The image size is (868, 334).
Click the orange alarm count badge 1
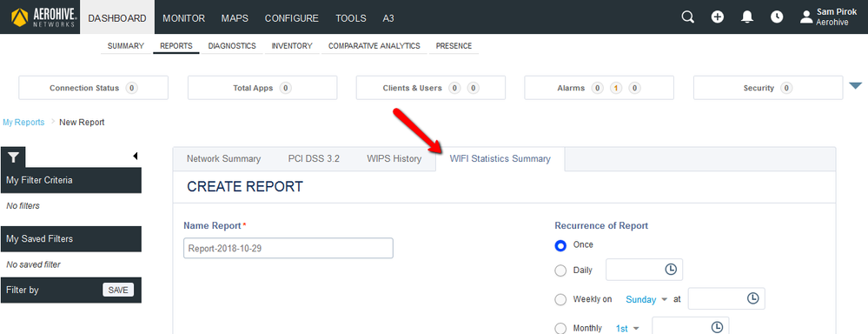pyautogui.click(x=615, y=88)
